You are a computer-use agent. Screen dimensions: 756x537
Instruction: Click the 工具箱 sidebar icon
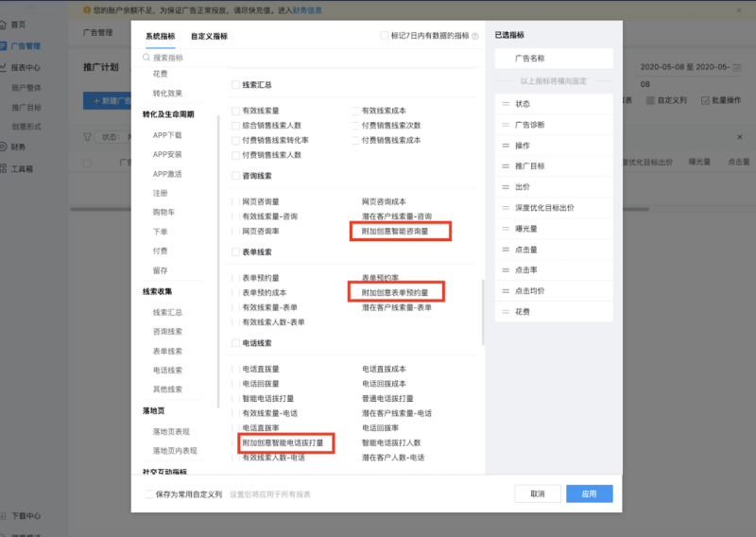(3, 168)
